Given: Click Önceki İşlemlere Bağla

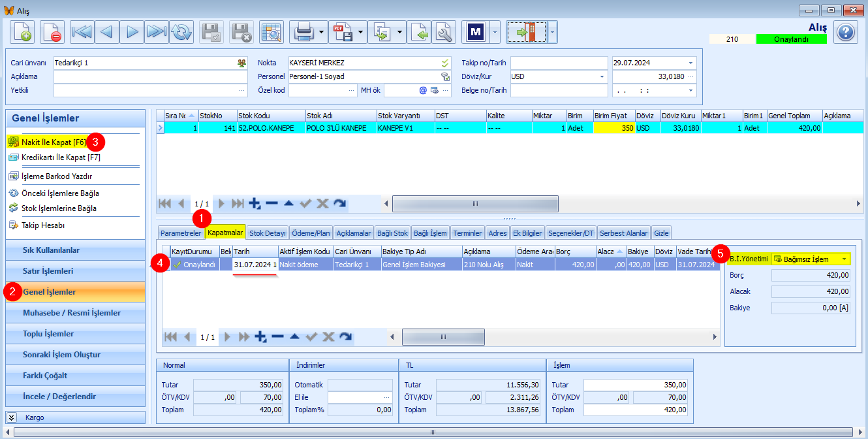Looking at the screenshot, I should coord(60,193).
